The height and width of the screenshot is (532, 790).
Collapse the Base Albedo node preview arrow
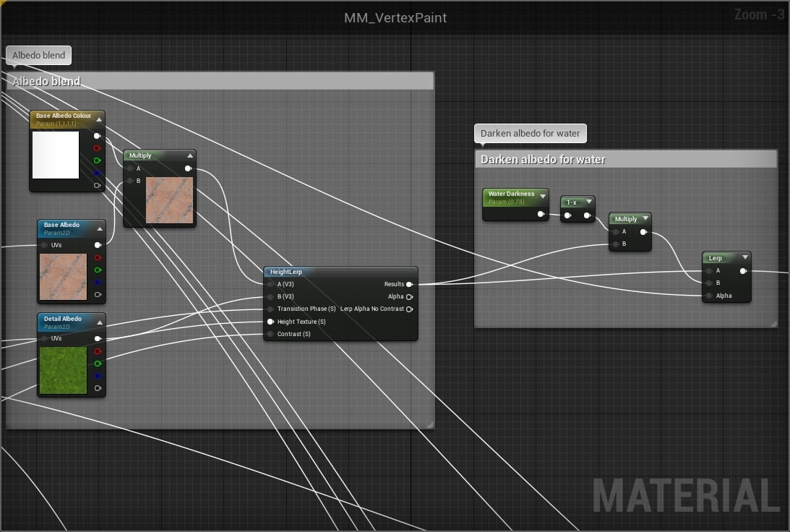[100, 228]
